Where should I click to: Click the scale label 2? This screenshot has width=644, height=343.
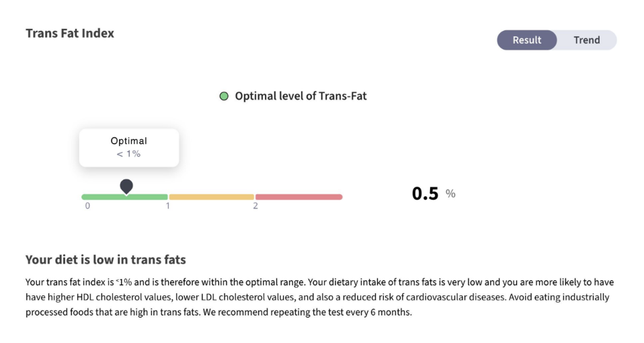click(255, 206)
